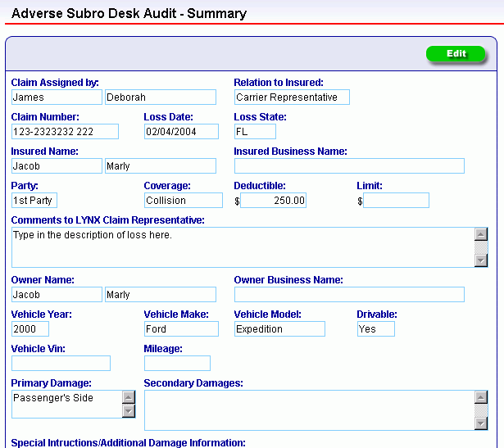Select the empty Limit amount field
The image size is (504, 448).
[x=396, y=200]
